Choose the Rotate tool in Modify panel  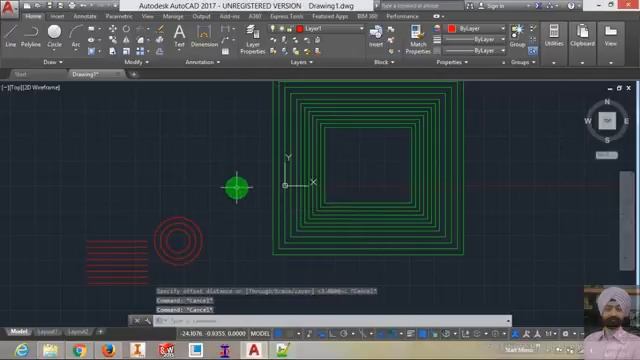pyautogui.click(x=126, y=29)
